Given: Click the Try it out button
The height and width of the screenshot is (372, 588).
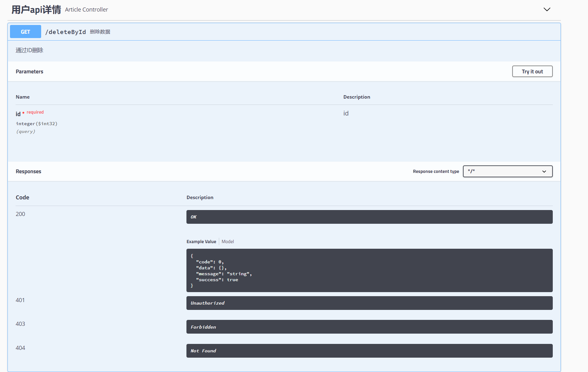Looking at the screenshot, I should (532, 71).
